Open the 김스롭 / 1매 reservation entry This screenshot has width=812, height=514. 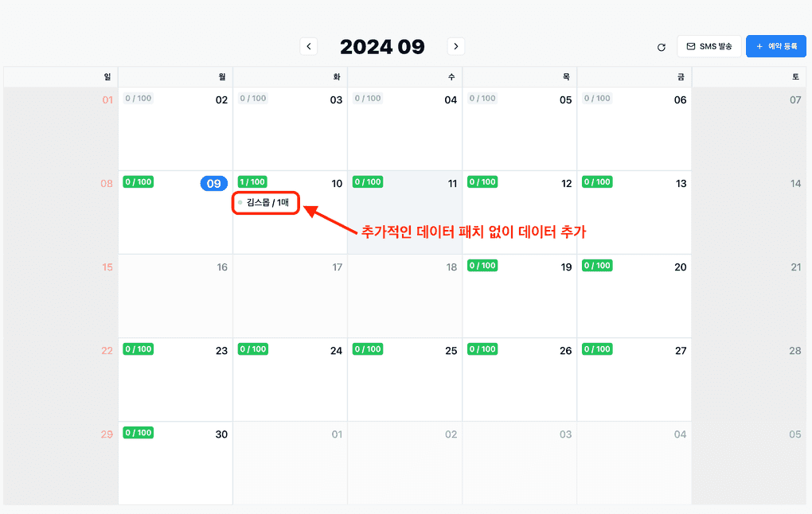point(266,203)
